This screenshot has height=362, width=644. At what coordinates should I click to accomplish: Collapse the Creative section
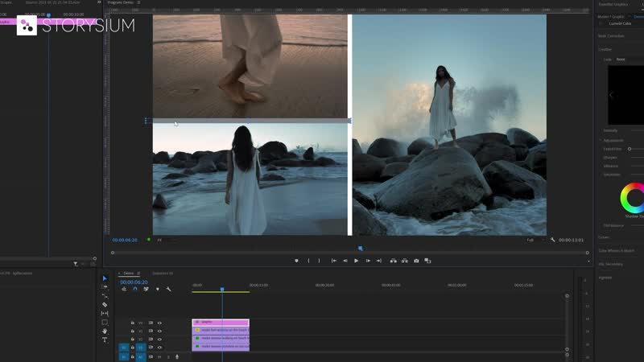click(605, 49)
